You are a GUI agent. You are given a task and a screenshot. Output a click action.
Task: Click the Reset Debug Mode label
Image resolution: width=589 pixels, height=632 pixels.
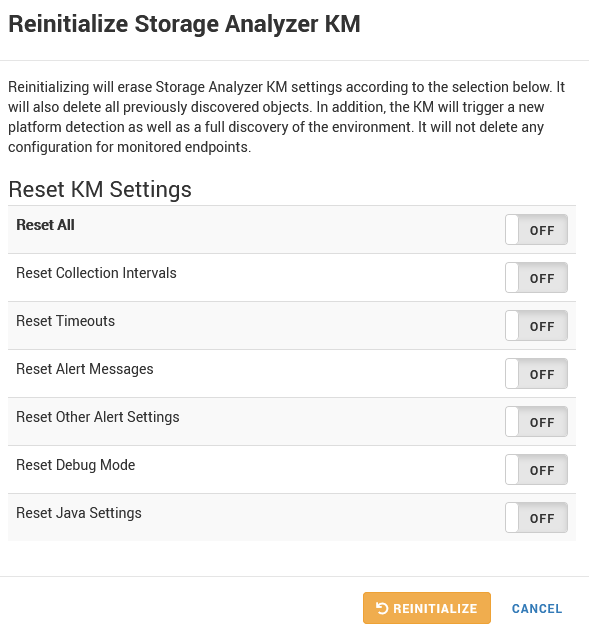75,465
